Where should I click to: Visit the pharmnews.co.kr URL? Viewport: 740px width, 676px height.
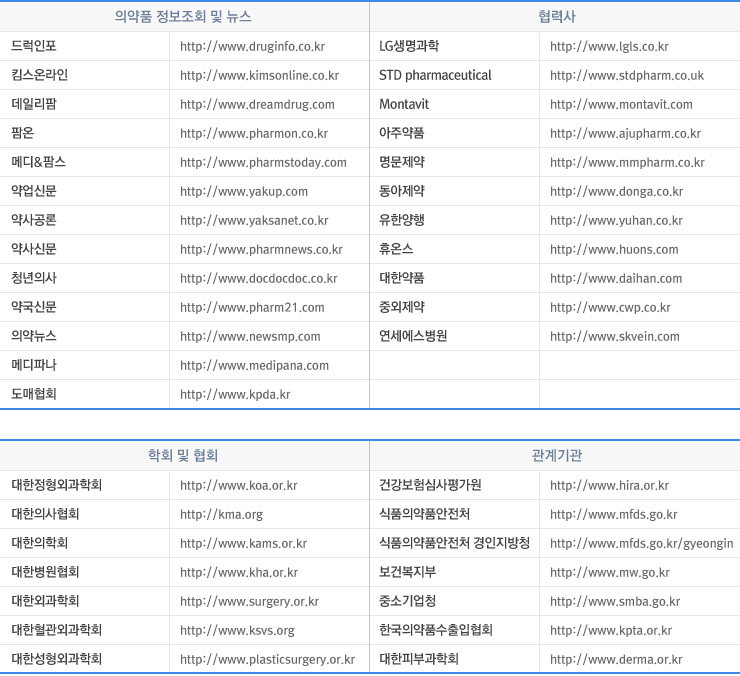point(261,250)
